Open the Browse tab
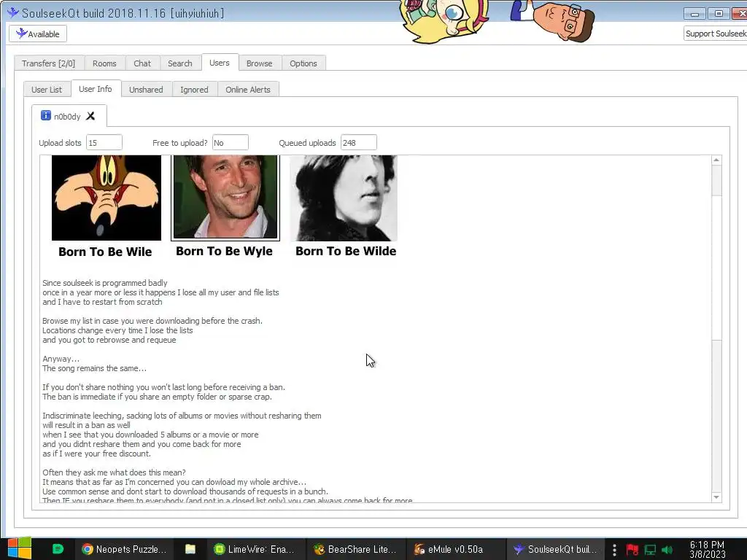747x560 pixels. pyautogui.click(x=260, y=63)
